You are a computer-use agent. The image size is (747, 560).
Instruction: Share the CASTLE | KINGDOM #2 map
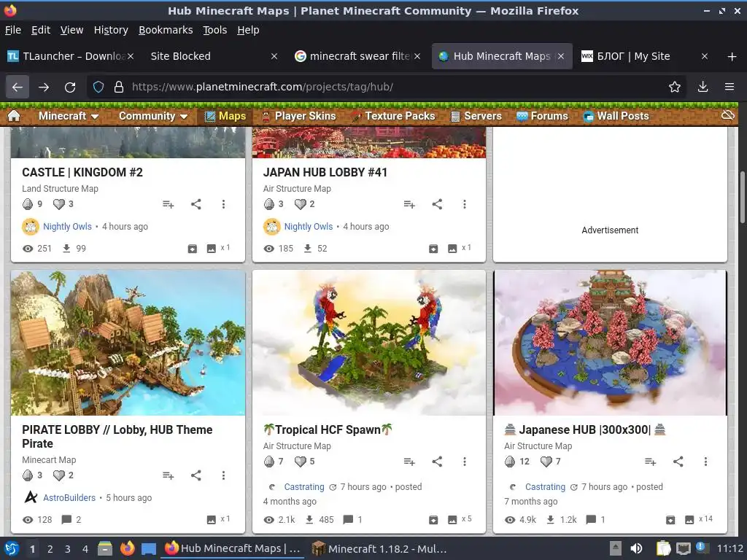pyautogui.click(x=196, y=204)
